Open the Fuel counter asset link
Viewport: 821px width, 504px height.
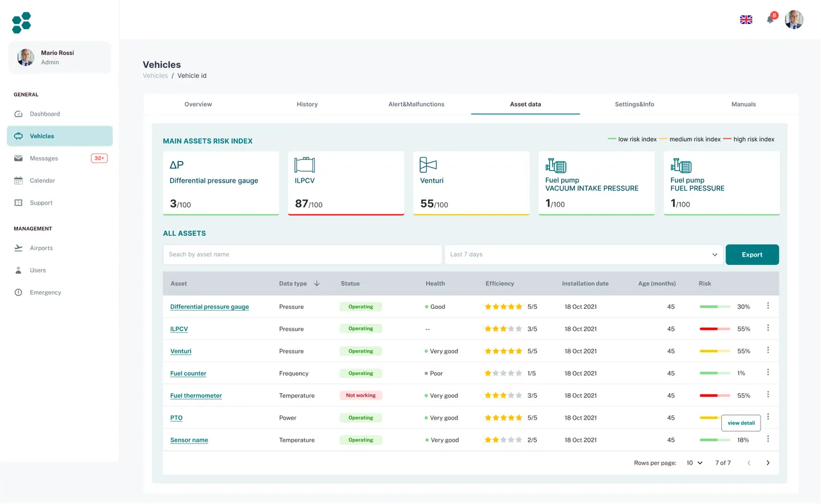(x=188, y=373)
